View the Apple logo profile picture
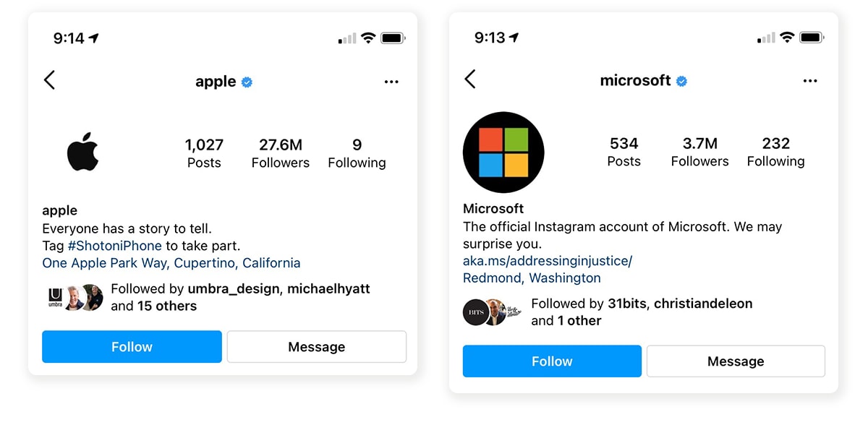 pyautogui.click(x=82, y=152)
